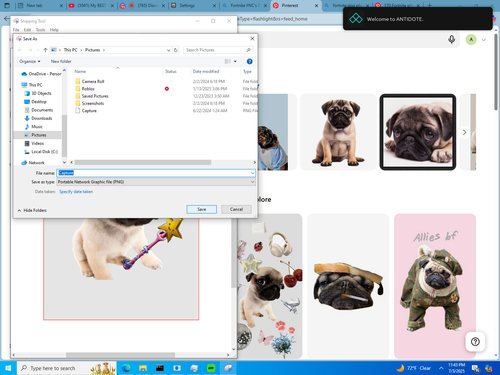Image resolution: width=500 pixels, height=375 pixels.
Task: Click the next arrow on pug carousel
Action: pyautogui.click(x=464, y=132)
